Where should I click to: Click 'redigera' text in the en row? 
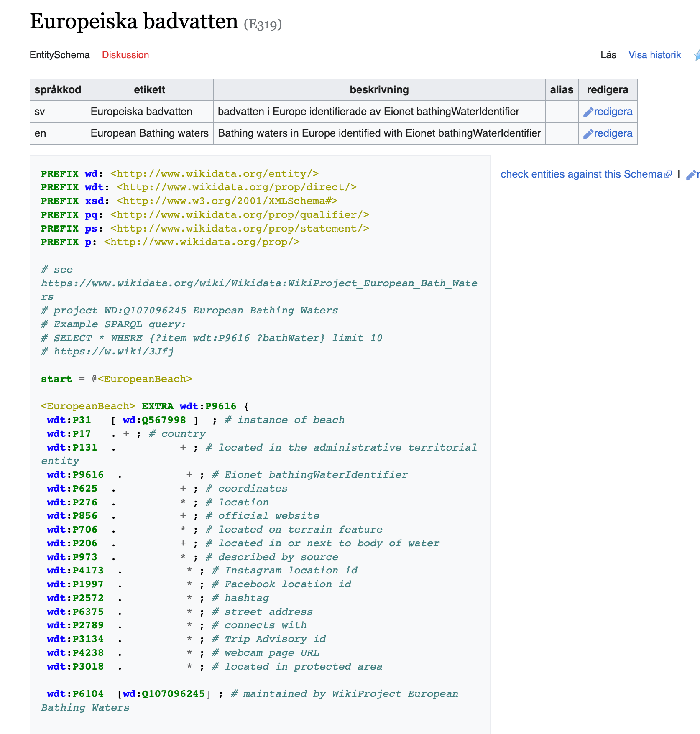click(x=613, y=133)
